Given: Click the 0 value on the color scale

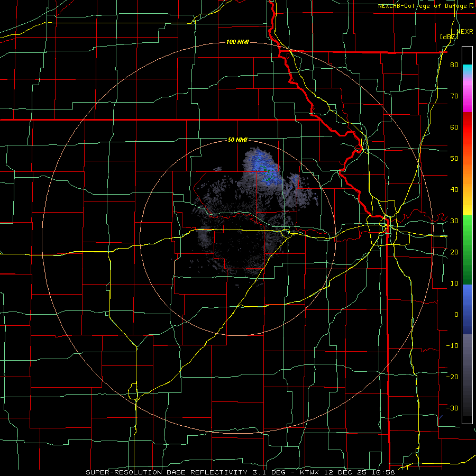Looking at the screenshot, I should [456, 315].
